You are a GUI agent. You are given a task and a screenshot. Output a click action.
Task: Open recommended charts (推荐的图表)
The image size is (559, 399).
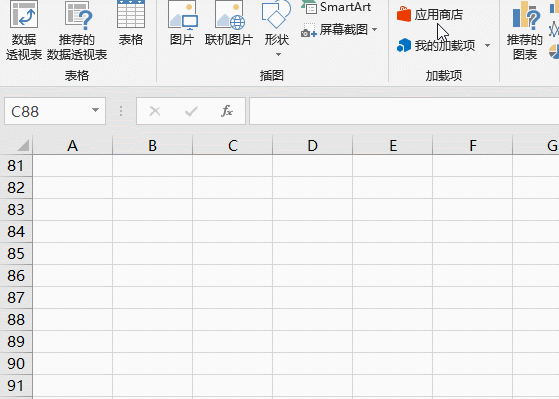[524, 31]
